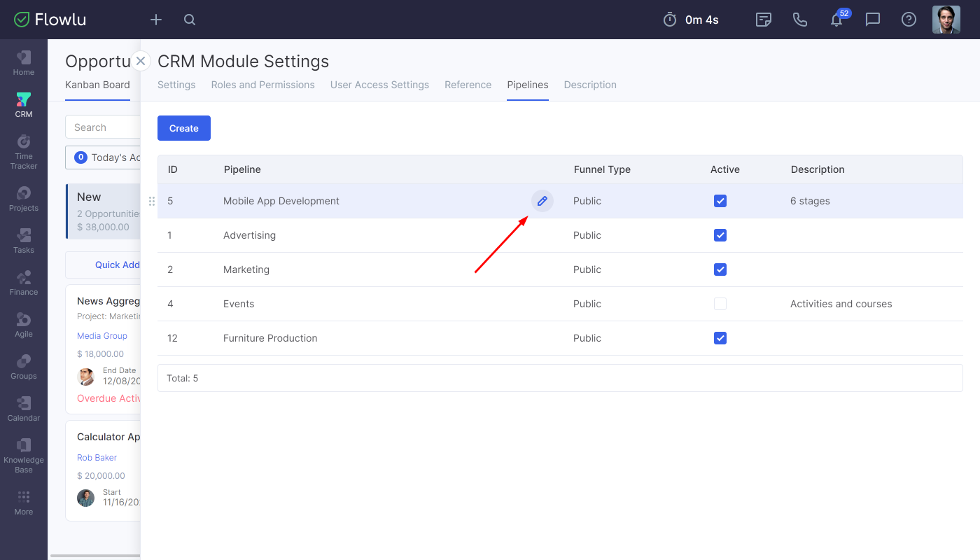Open CRM module in sidebar

[x=24, y=105]
